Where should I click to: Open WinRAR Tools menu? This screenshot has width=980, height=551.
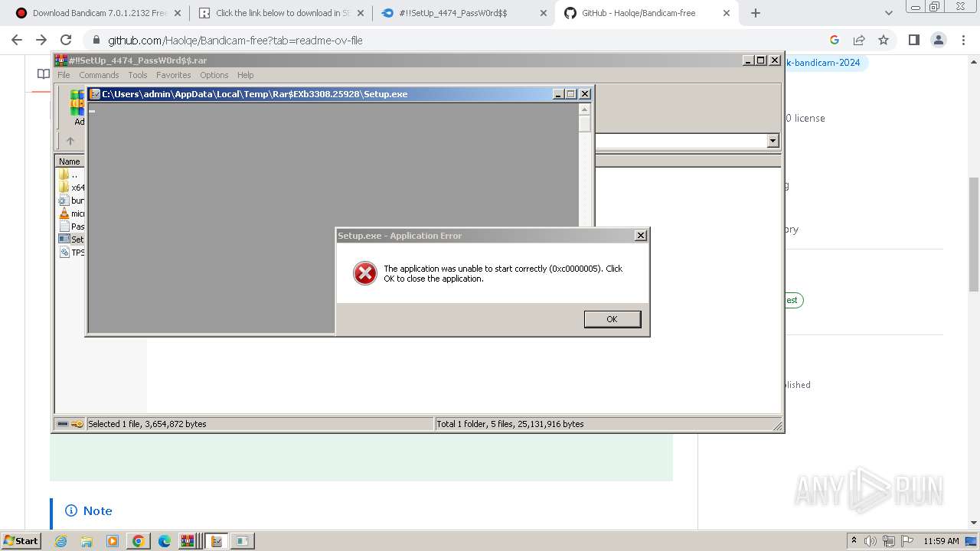tap(138, 75)
